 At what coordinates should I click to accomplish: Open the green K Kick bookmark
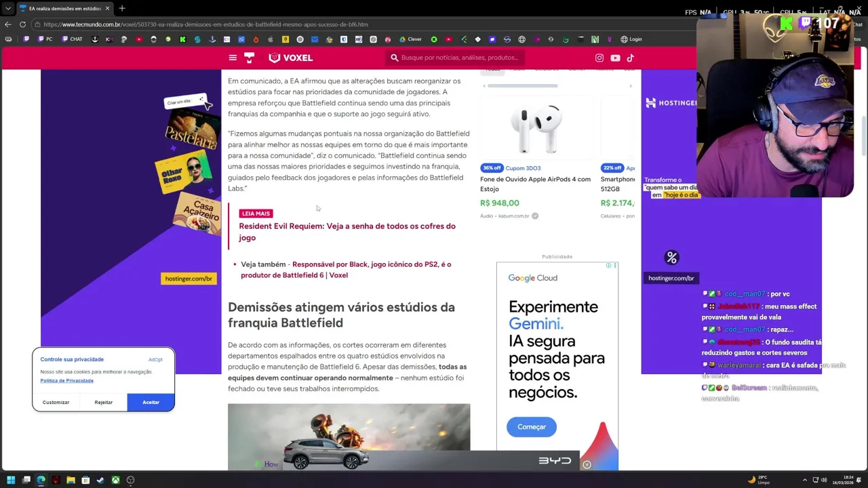click(x=182, y=39)
